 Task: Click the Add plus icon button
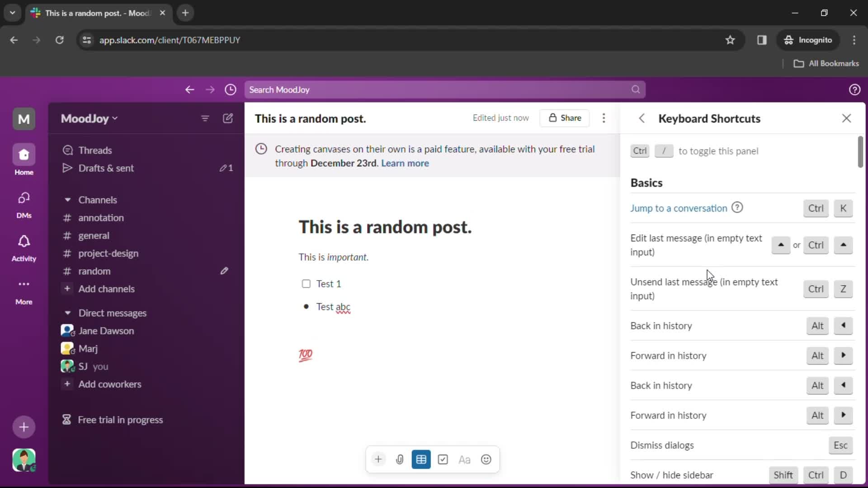click(378, 459)
